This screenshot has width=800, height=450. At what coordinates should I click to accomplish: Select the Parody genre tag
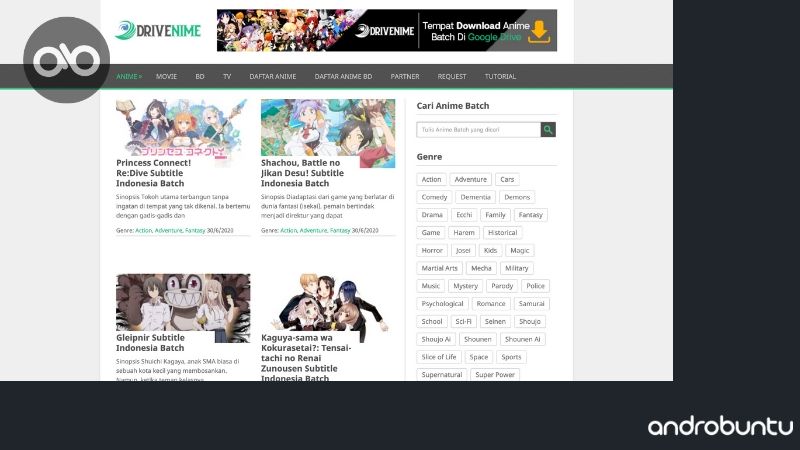tap(502, 286)
